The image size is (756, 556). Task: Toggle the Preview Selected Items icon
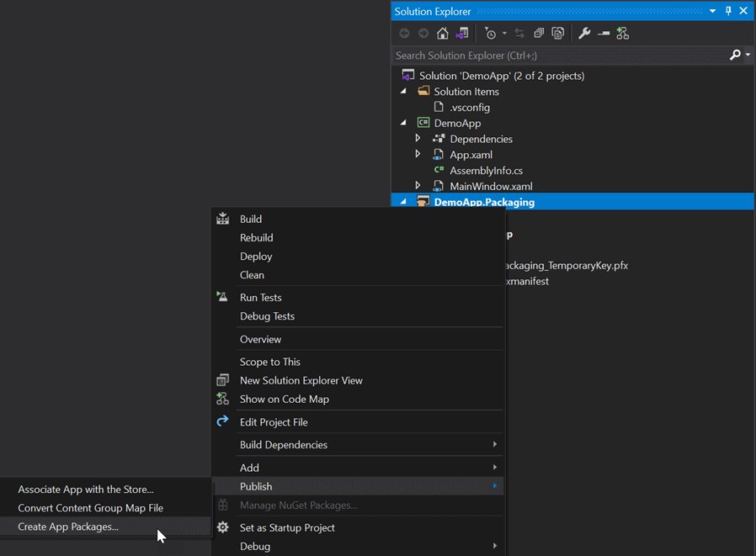pos(604,34)
